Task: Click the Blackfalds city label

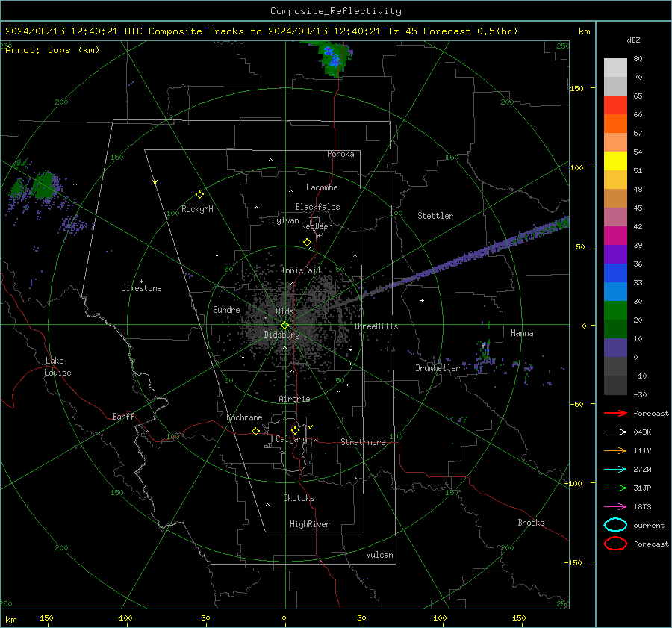Action: (x=317, y=207)
